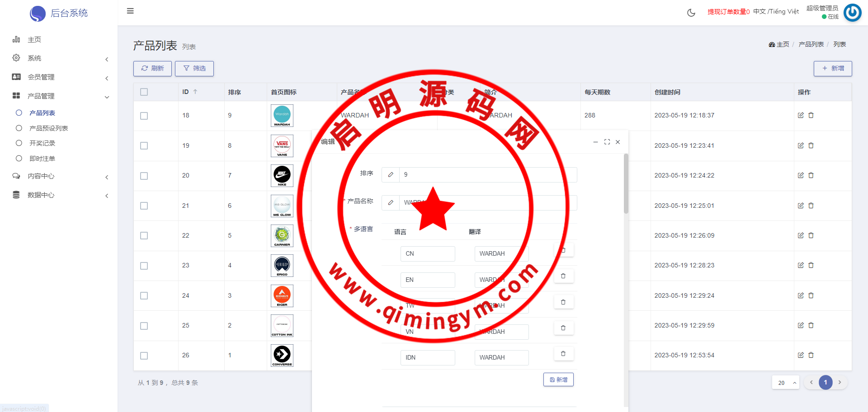Click the hamburger menu icon
The width and height of the screenshot is (868, 412).
(130, 11)
